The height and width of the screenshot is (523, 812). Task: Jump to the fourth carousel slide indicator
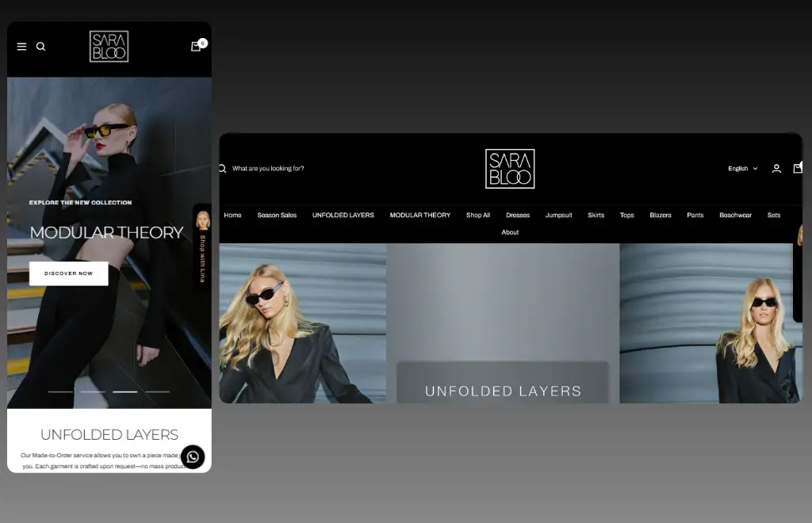tap(157, 391)
